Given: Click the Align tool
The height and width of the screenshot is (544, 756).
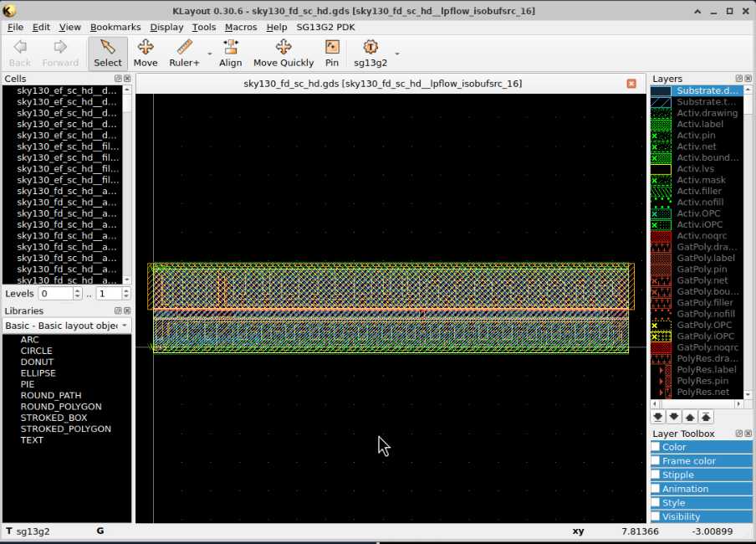Looking at the screenshot, I should click(x=230, y=53).
